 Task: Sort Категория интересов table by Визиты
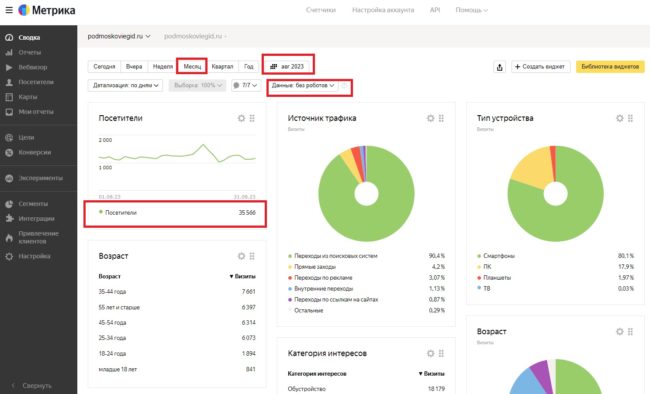[x=432, y=374]
